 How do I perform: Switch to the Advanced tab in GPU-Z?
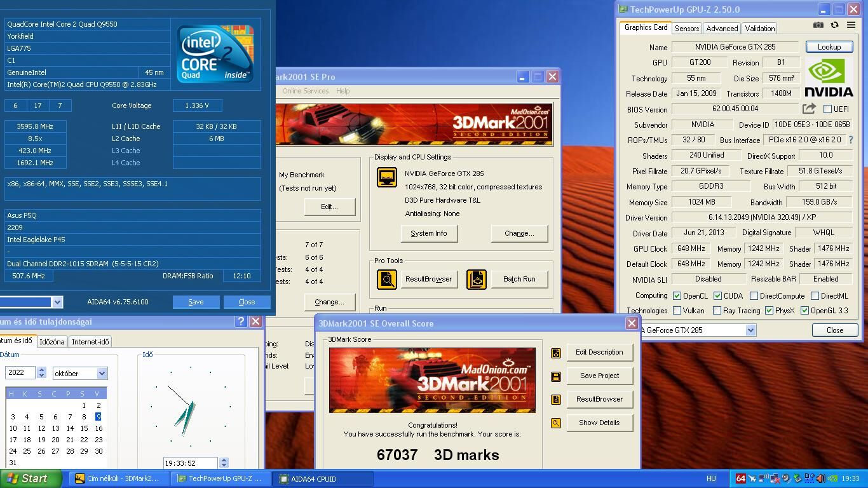(x=722, y=29)
